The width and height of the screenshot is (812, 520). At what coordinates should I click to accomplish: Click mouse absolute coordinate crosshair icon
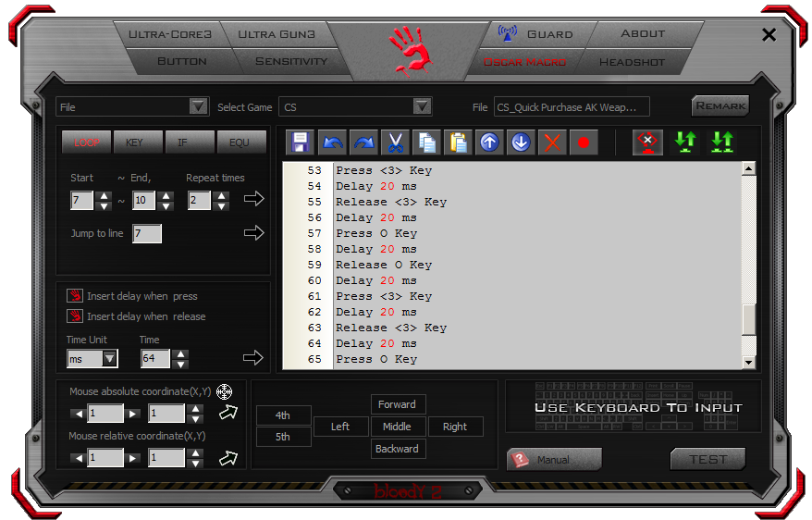[x=224, y=392]
